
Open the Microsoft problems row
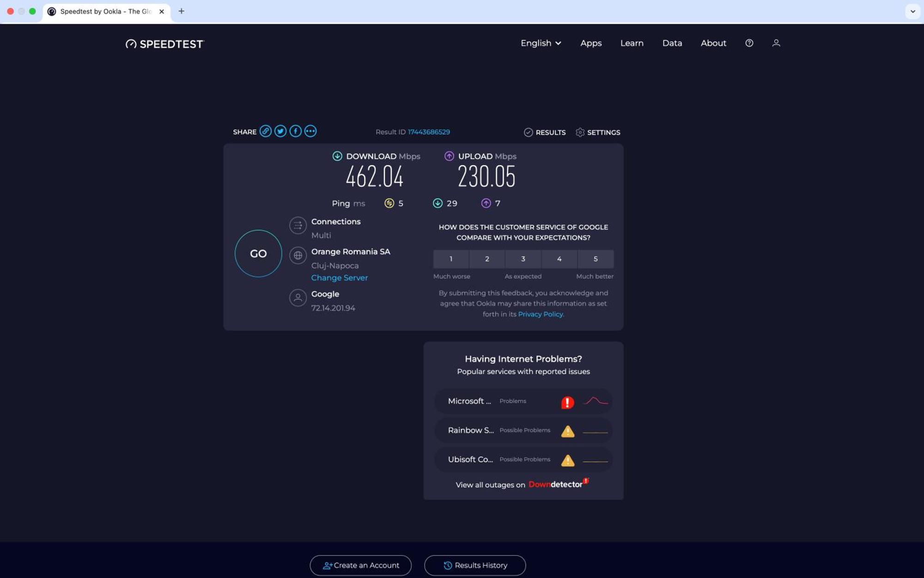click(523, 401)
